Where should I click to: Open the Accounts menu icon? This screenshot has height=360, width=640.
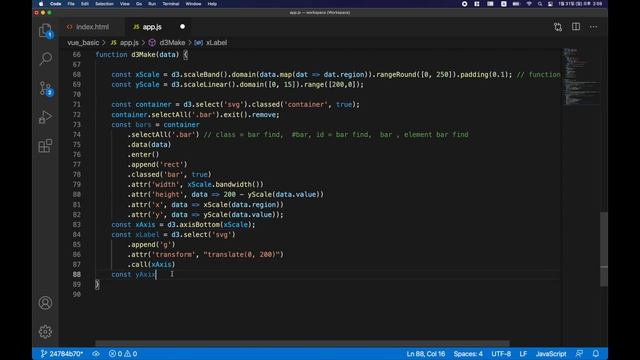[x=45, y=303]
